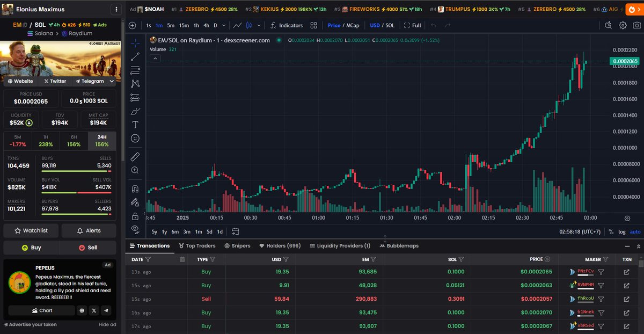The image size is (644, 334).
Task: Select the XABCD pattern drawing tool
Action: (x=135, y=84)
